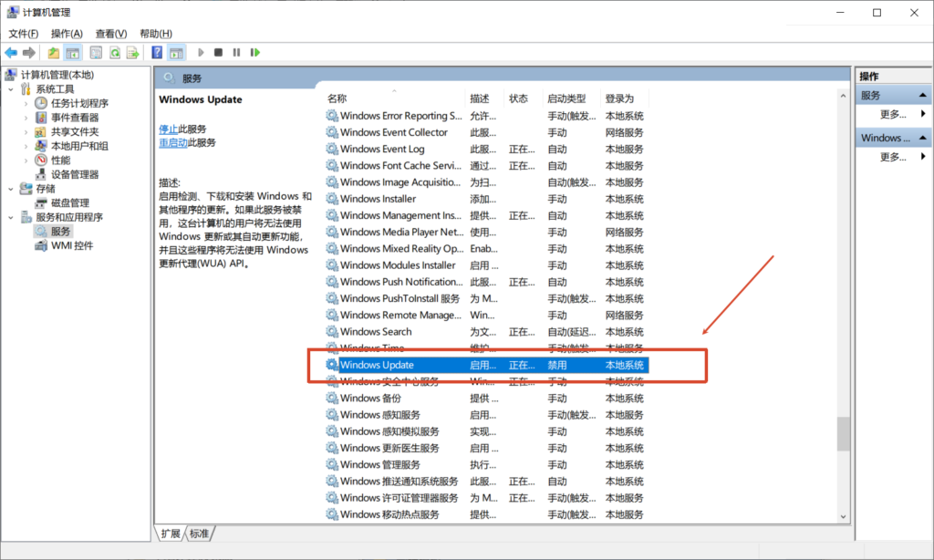
Task: Select the 事件查看器 tree node
Action: pyautogui.click(x=75, y=118)
